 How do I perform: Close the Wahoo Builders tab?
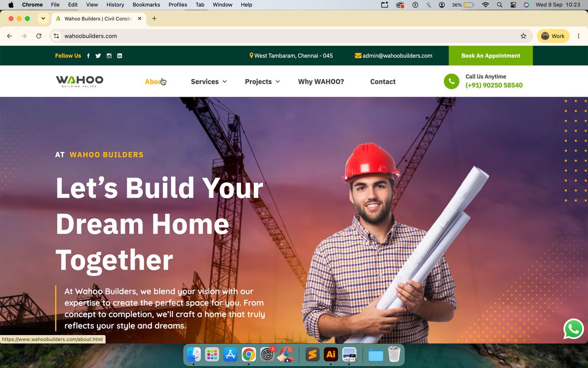(140, 19)
